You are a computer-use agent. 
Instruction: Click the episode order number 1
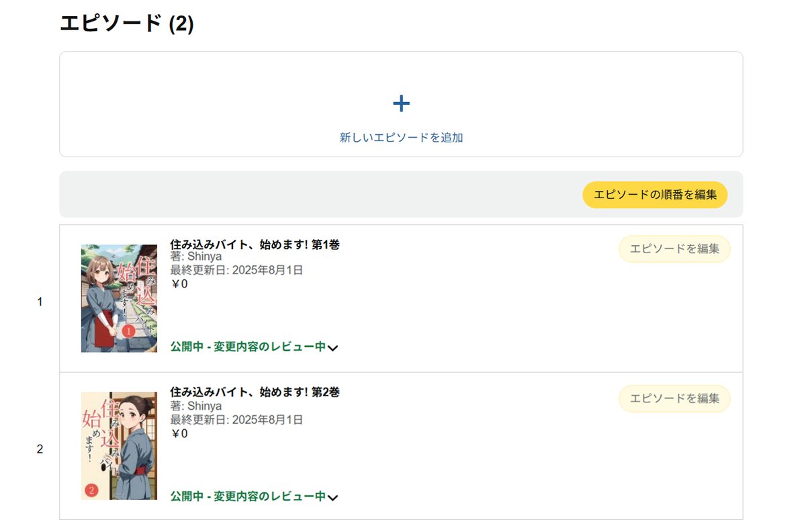coord(40,302)
